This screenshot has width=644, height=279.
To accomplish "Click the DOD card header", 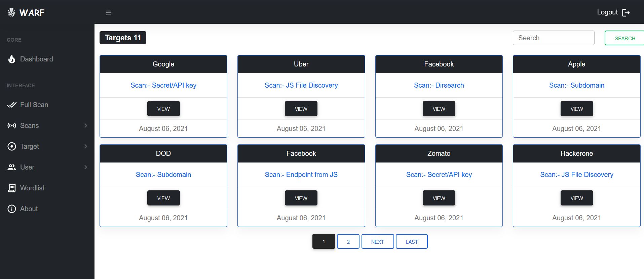I will pyautogui.click(x=163, y=153).
